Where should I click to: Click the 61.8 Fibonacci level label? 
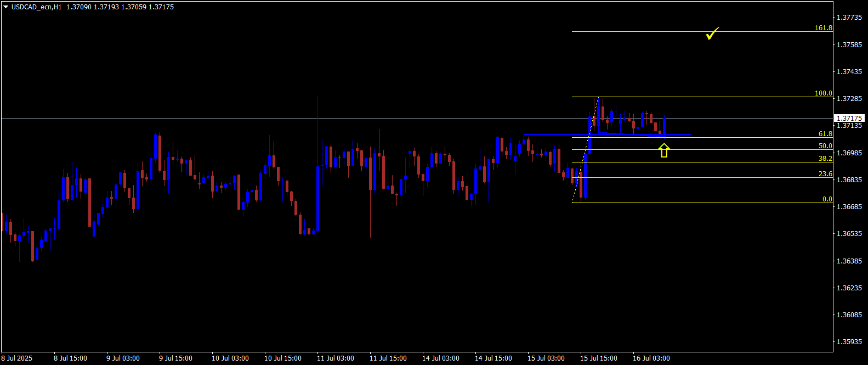[x=825, y=134]
